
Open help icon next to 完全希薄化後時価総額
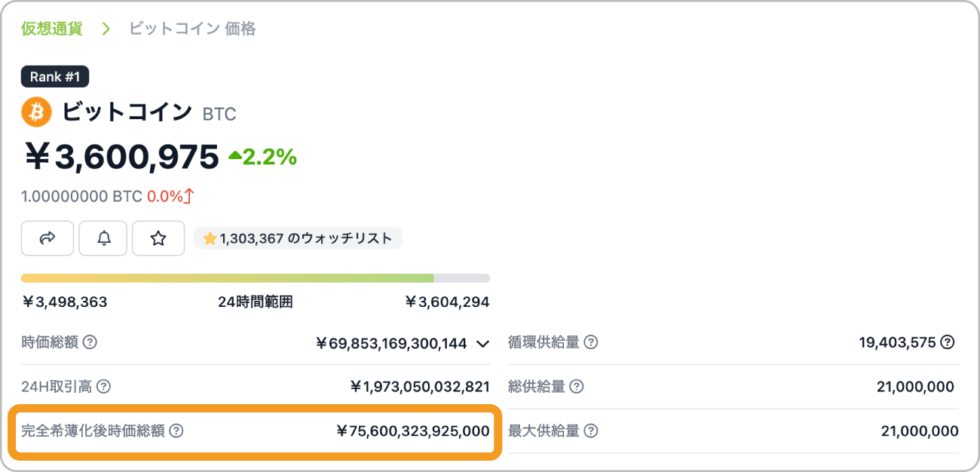[176, 431]
